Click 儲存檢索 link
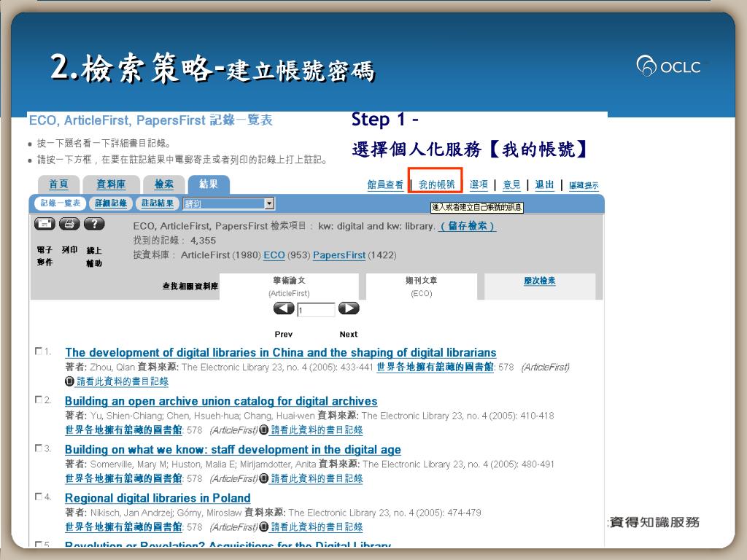This screenshot has width=747, height=560. pos(468,226)
